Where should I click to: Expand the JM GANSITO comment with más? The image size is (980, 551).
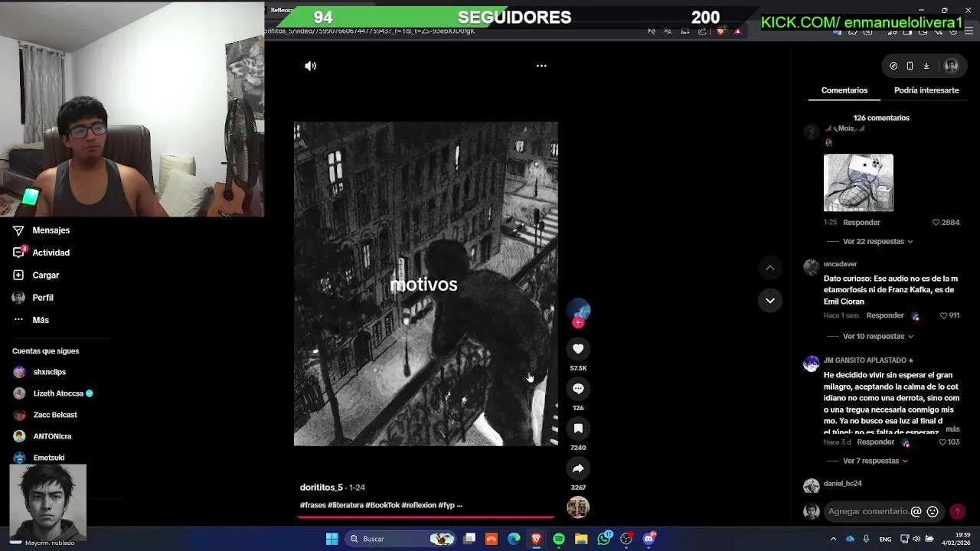tap(952, 429)
